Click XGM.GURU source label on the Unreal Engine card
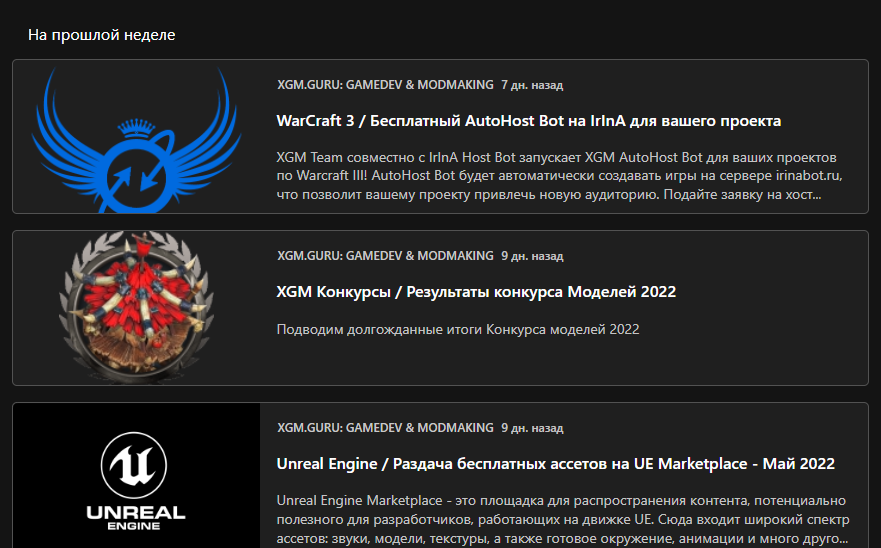This screenshot has width=881, height=548. [x=385, y=428]
